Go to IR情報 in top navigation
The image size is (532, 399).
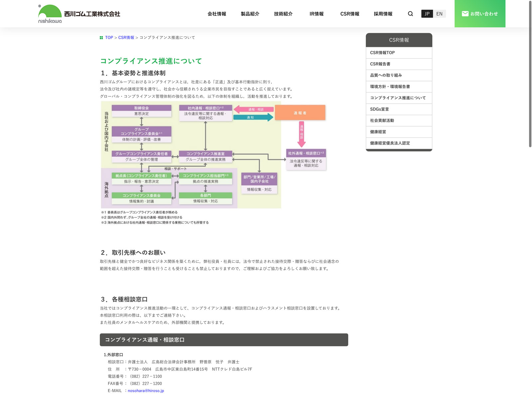click(x=317, y=14)
